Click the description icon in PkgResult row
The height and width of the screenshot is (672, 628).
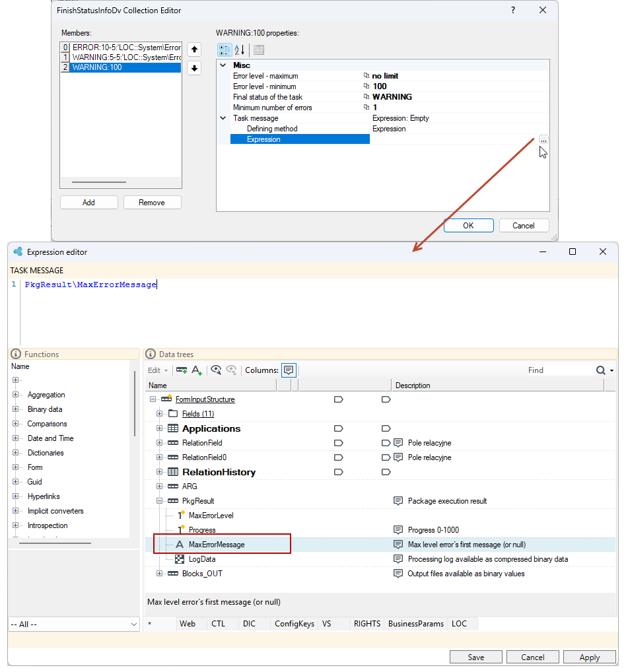click(x=398, y=500)
